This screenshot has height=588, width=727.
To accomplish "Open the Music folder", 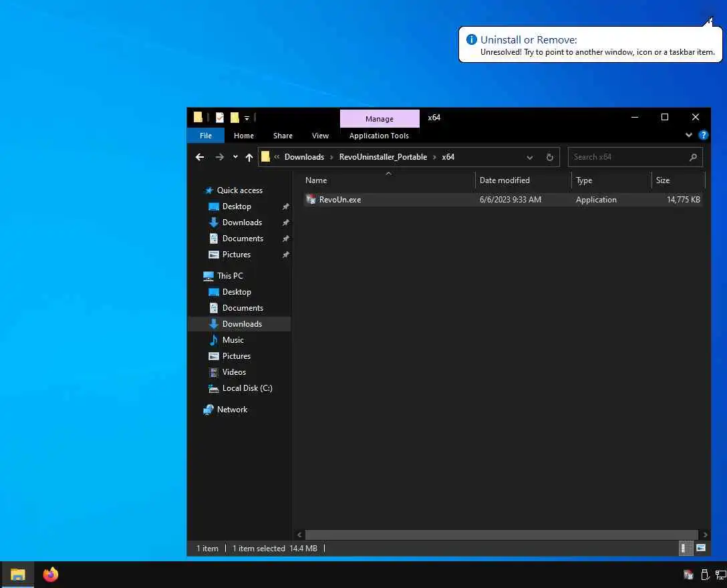I will (233, 340).
